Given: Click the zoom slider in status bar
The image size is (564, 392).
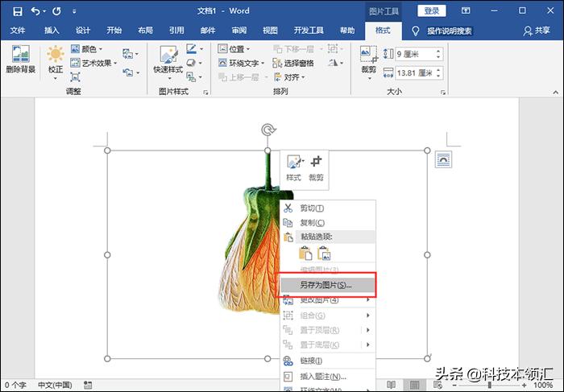Looking at the screenshot, I should point(490,385).
